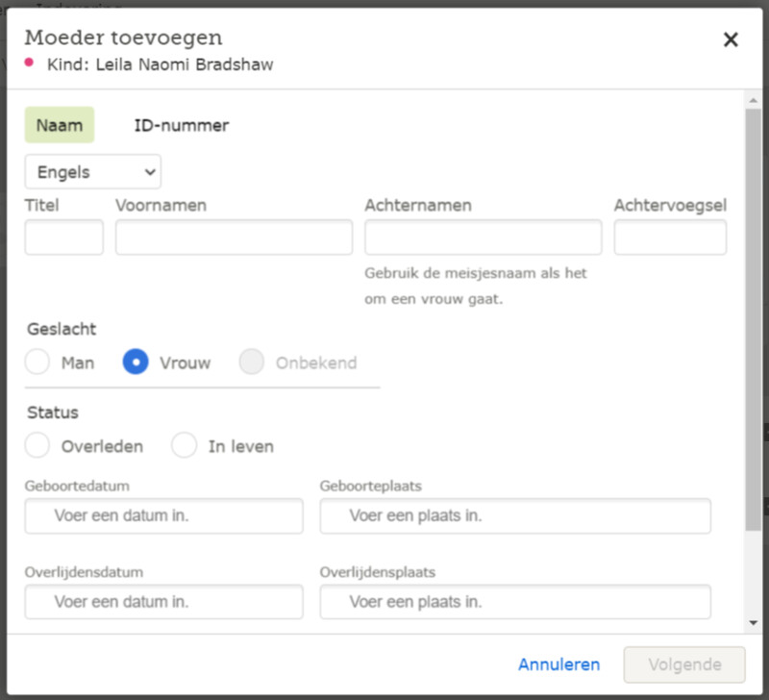Switch to the Naam tab

60,125
